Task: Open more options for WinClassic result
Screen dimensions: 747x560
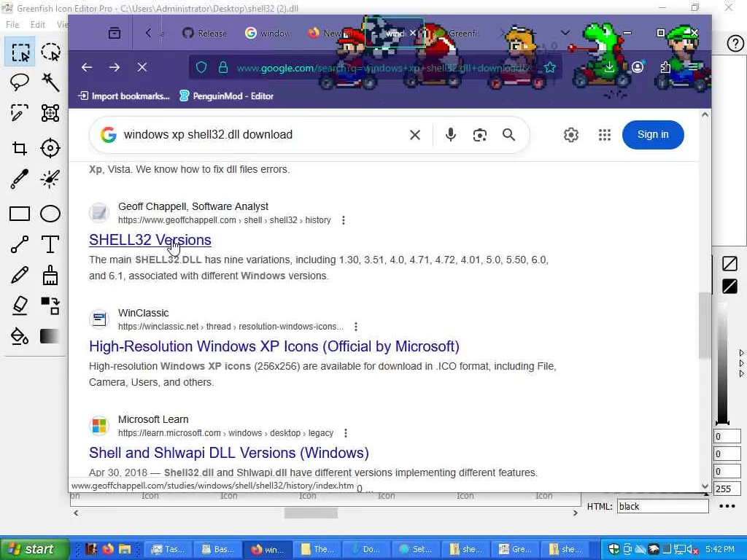Action: click(356, 327)
